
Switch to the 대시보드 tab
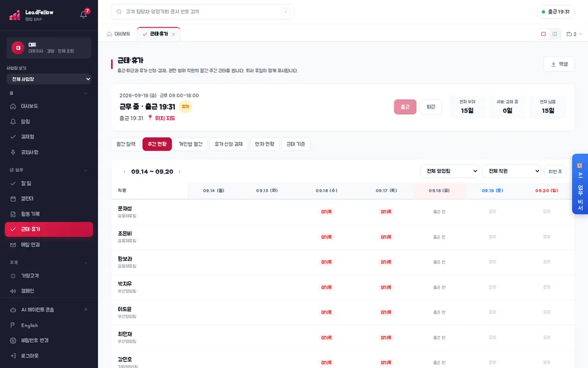[x=119, y=34]
